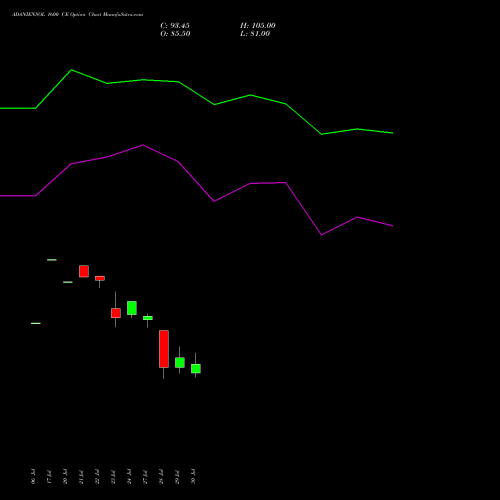Screen dimensions: 500x500
Task: Select the last green candlestick on the right
Action: click(196, 368)
